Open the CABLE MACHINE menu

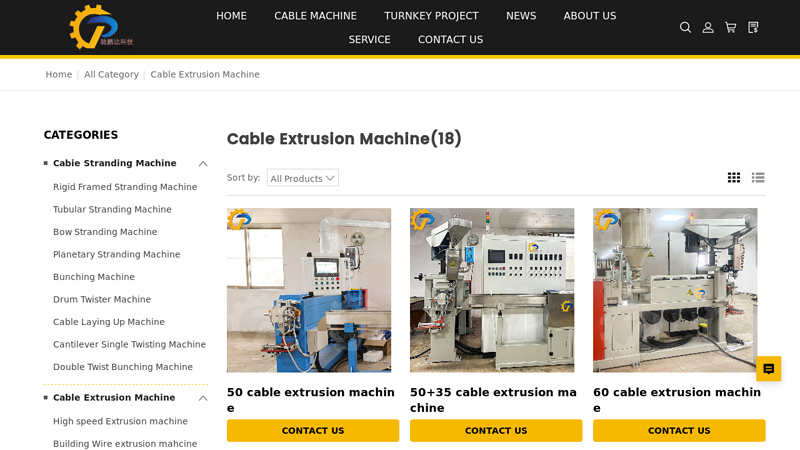click(x=315, y=16)
